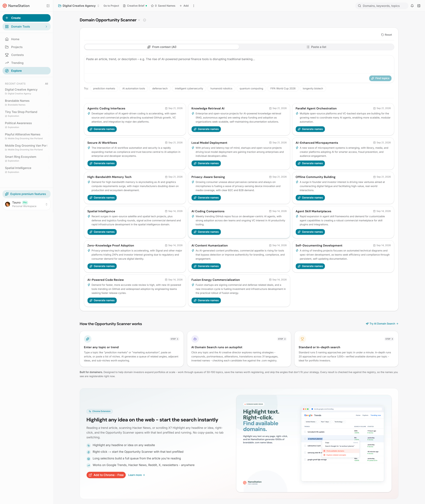This screenshot has width=425, height=504.
Task: Click the Projects folder icon in sidebar
Action: [x=7, y=47]
